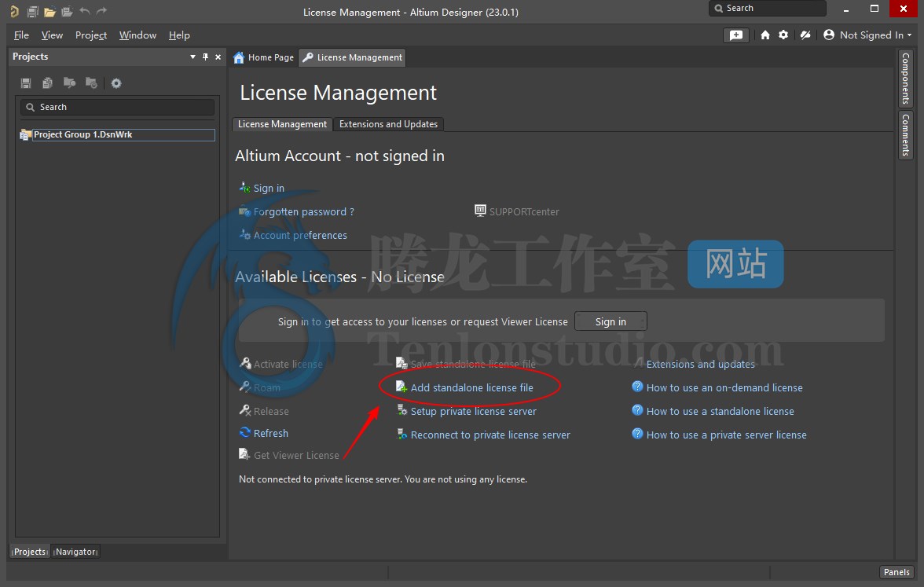Go to Home page via house icon
Viewport: 924px width, 587px height.
pyautogui.click(x=765, y=35)
